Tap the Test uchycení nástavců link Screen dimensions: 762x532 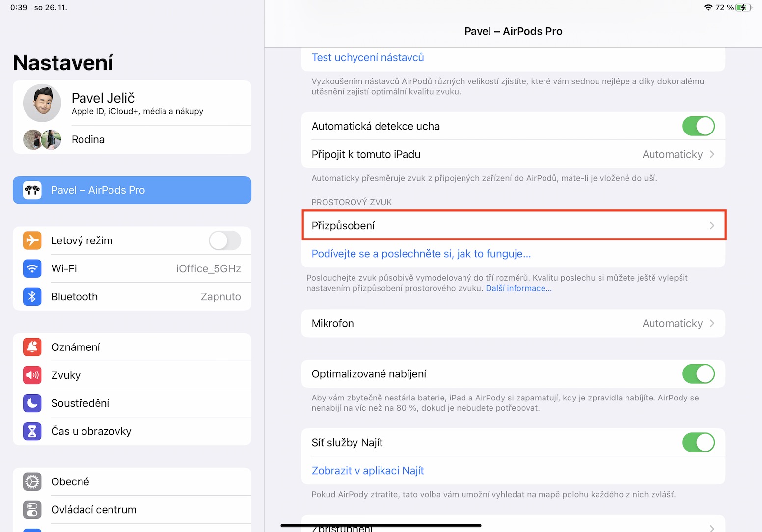click(368, 57)
